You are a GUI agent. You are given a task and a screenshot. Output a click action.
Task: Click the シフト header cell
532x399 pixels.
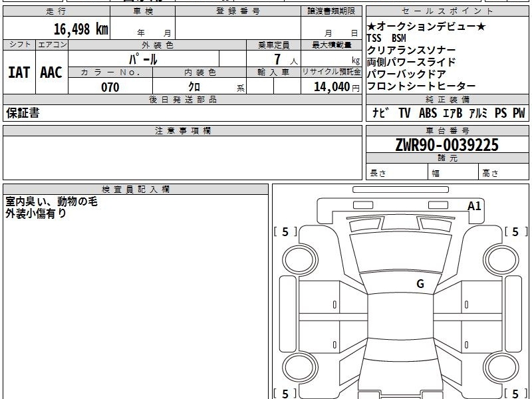point(19,45)
